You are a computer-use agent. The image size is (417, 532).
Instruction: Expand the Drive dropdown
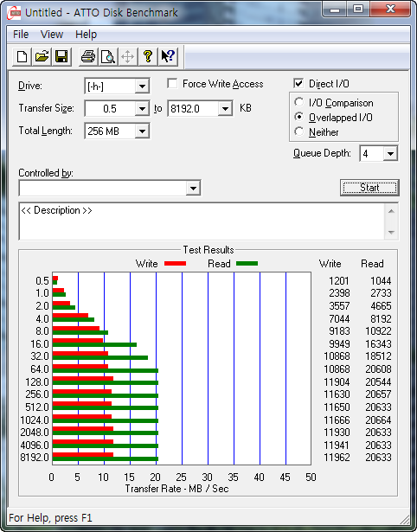click(x=142, y=87)
